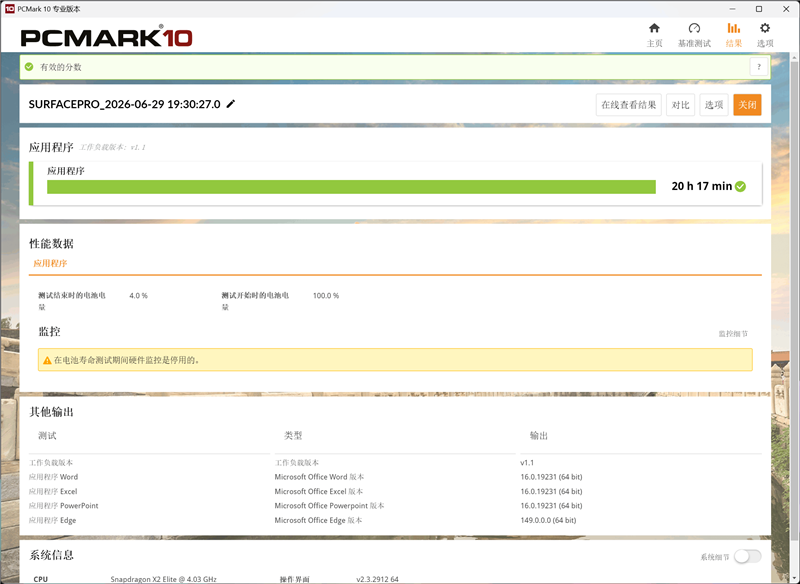Image resolution: width=800 pixels, height=584 pixels.
Task: Click the 4.0 % end battery value
Action: coord(138,295)
